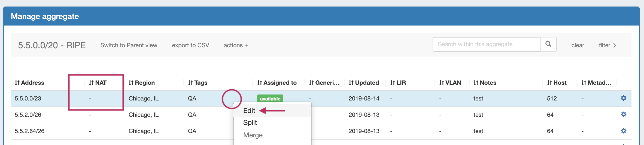Select Merge in the context menu
This screenshot has height=145, width=644.
coord(253,135)
